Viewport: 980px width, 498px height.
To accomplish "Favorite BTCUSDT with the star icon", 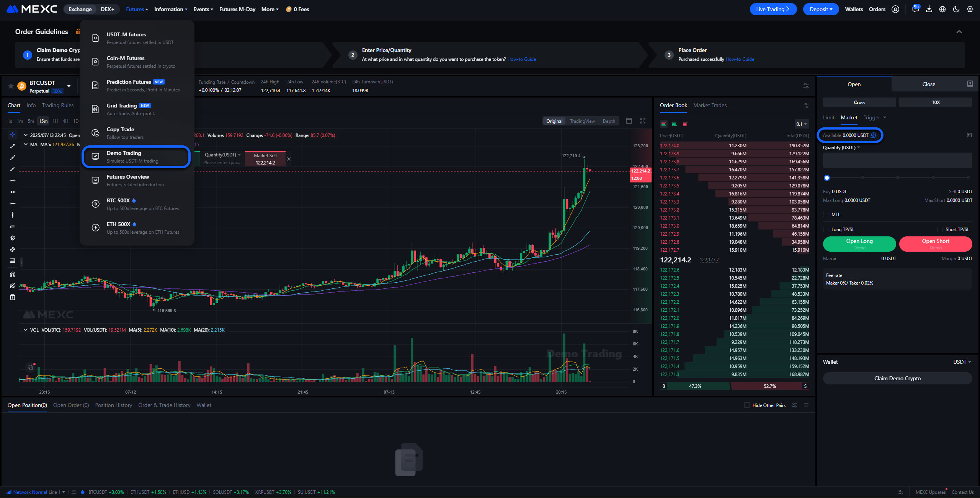I will click(11, 86).
